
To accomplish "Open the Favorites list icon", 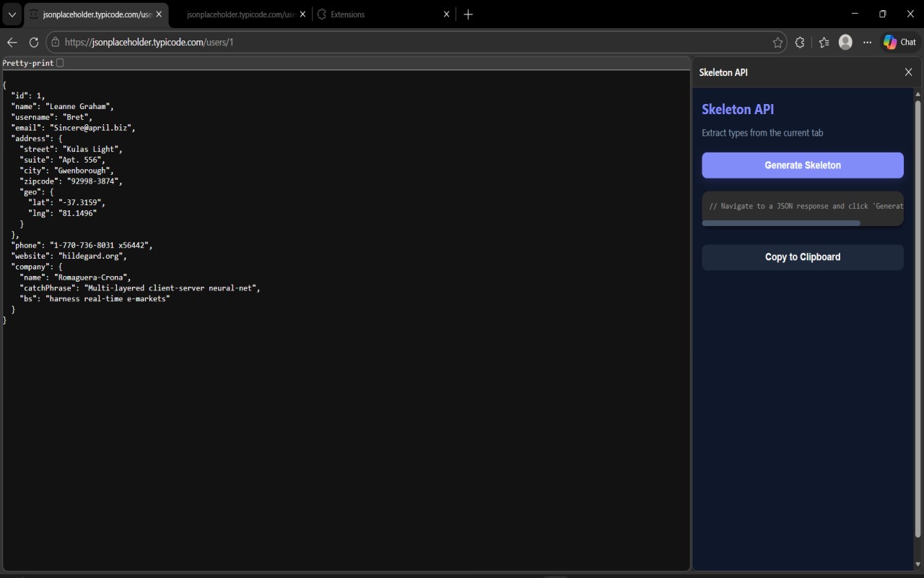I will click(x=824, y=43).
